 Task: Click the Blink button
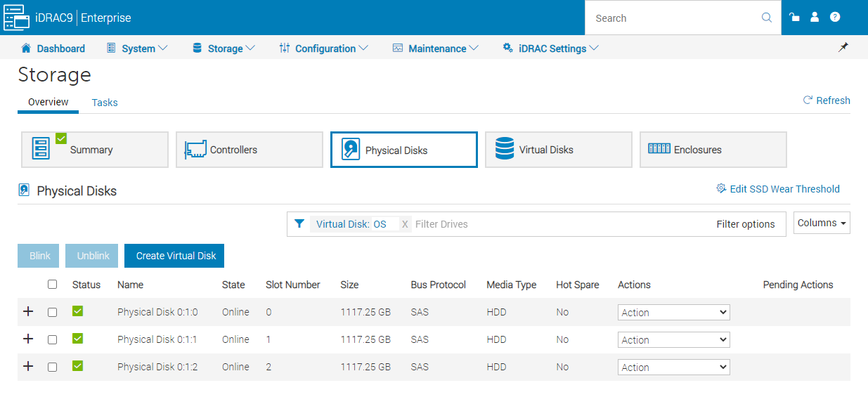40,256
